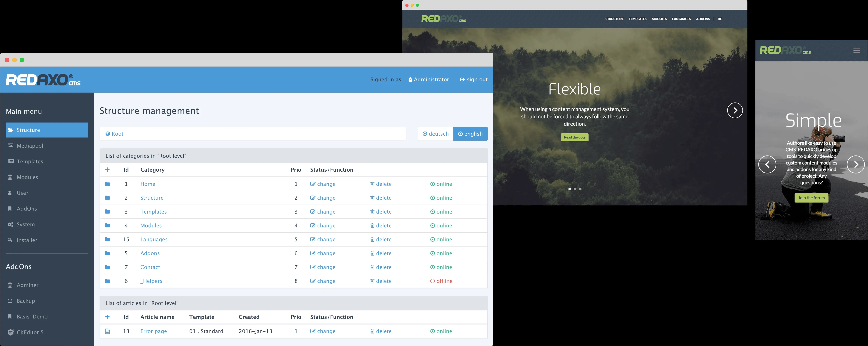
Task: Toggle the Home category online status
Action: point(441,184)
